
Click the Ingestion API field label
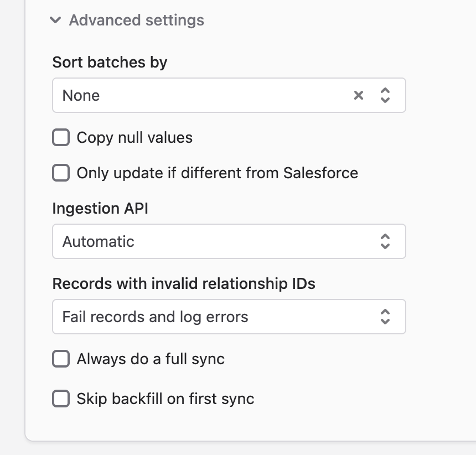point(100,208)
